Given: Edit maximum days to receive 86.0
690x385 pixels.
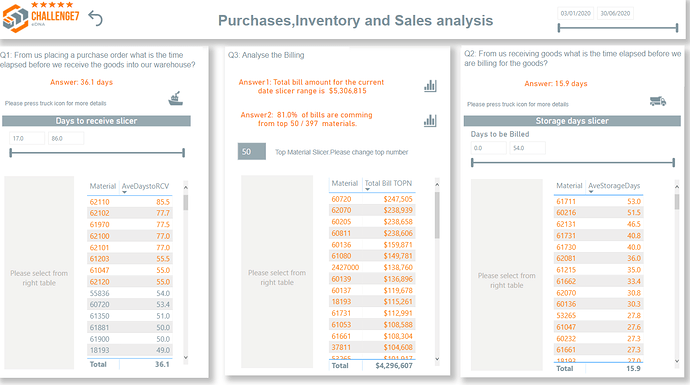Looking at the screenshot, I should [x=66, y=138].
